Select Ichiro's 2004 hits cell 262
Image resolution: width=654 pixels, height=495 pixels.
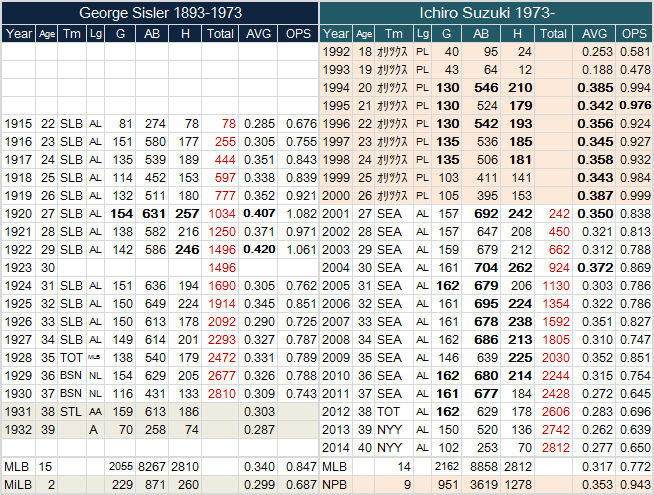(x=518, y=267)
